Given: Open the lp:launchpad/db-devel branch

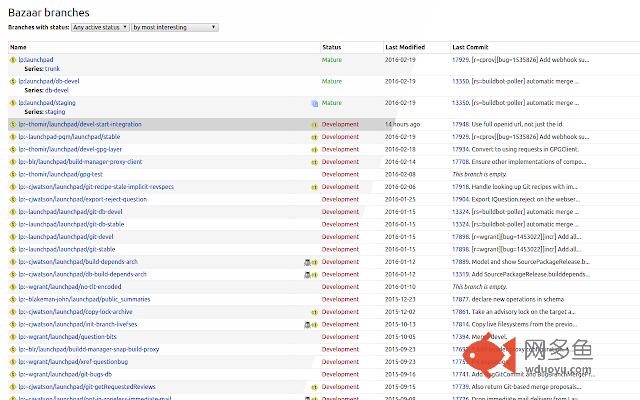Looking at the screenshot, I should (49, 81).
